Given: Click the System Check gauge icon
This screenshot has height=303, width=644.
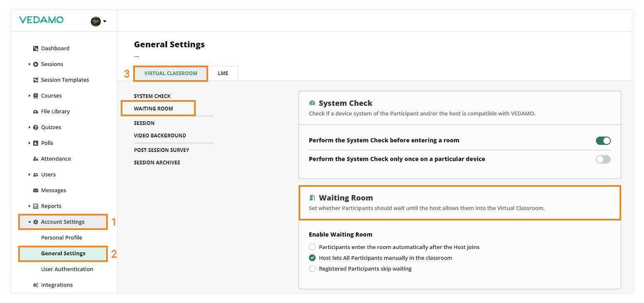Looking at the screenshot, I should pos(312,103).
